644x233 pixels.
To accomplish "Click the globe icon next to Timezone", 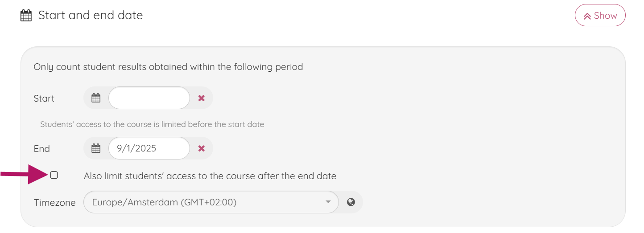I will pyautogui.click(x=351, y=202).
